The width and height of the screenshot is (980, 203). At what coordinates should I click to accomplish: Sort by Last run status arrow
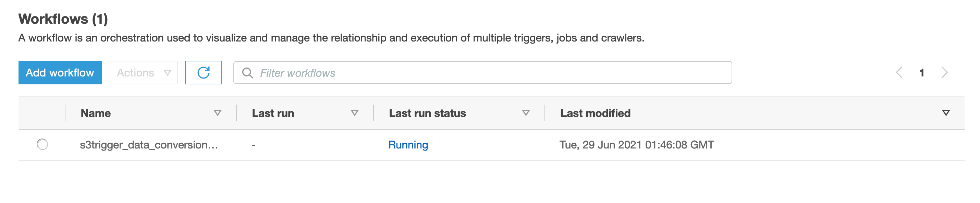[526, 113]
